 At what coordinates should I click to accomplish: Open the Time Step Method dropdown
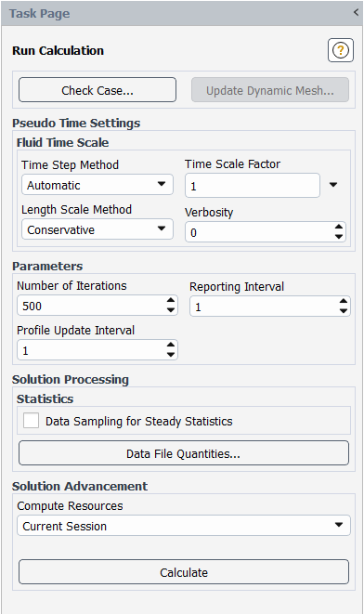pos(97,185)
